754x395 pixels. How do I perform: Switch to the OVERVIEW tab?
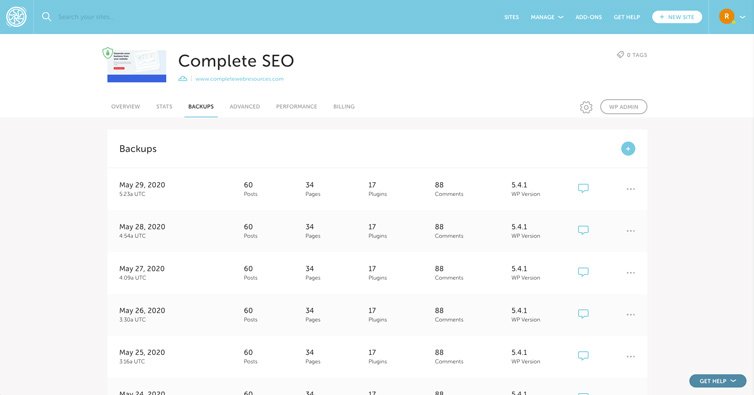click(126, 106)
